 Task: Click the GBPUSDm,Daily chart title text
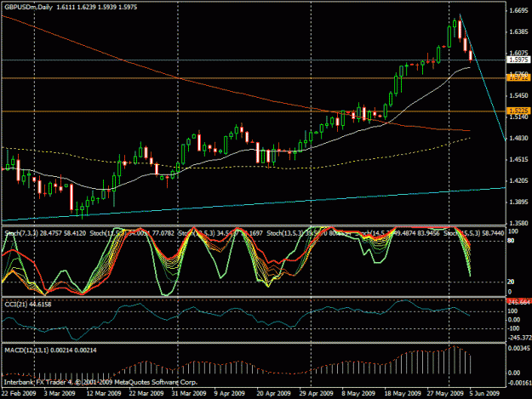[x=29, y=7]
